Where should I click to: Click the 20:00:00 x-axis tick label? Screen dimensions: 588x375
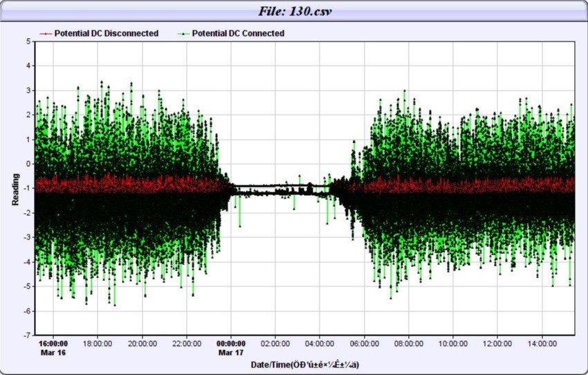tap(142, 343)
